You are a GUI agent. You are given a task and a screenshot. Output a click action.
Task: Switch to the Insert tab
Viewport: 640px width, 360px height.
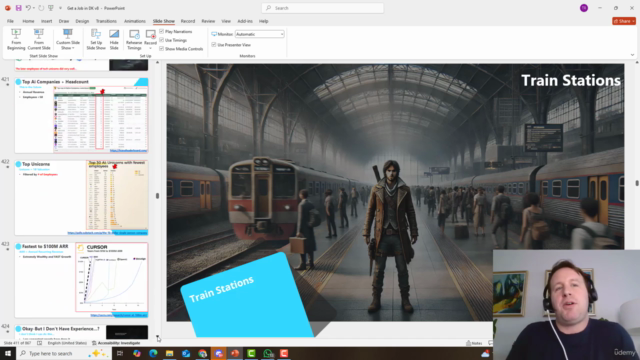click(47, 21)
